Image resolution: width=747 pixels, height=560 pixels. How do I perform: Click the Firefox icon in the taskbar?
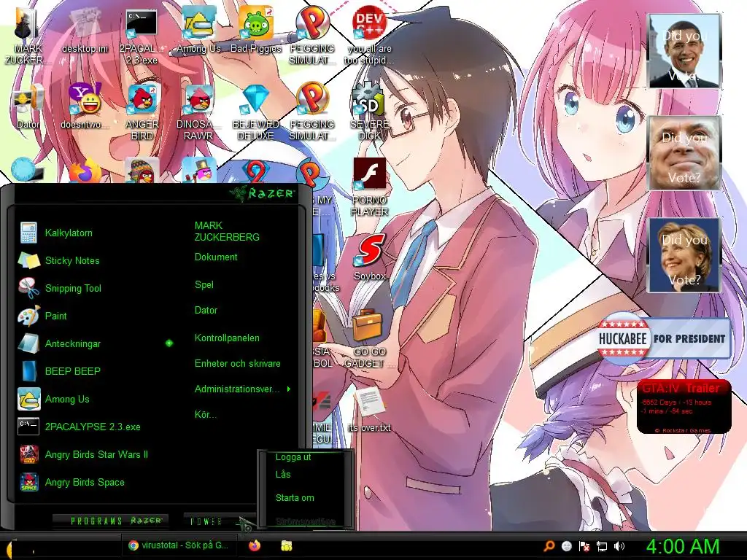point(255,545)
